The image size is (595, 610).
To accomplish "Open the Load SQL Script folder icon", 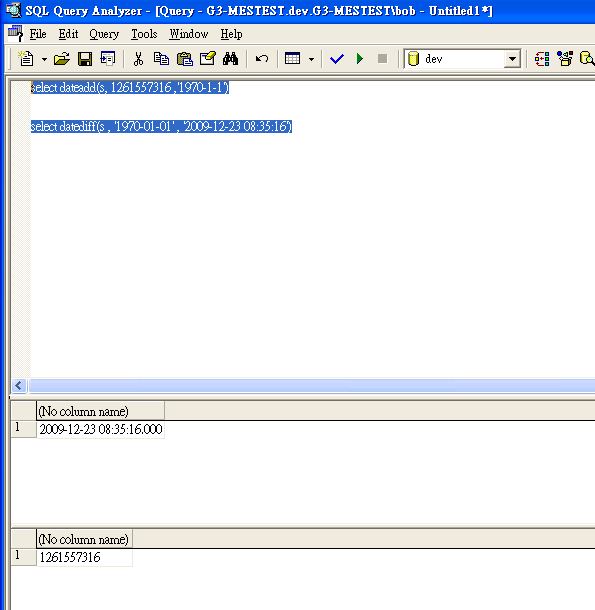I will tap(61, 59).
